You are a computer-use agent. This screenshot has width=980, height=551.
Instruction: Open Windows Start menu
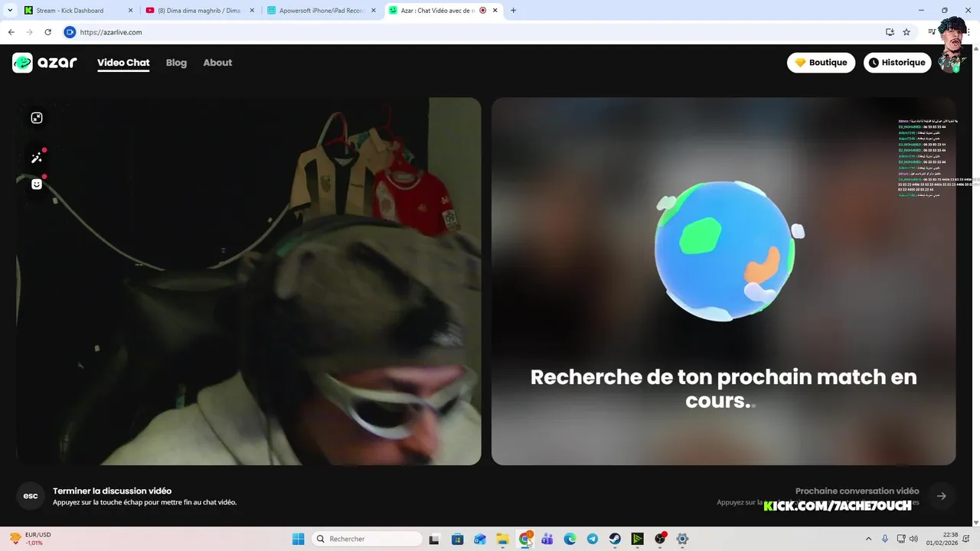point(298,539)
